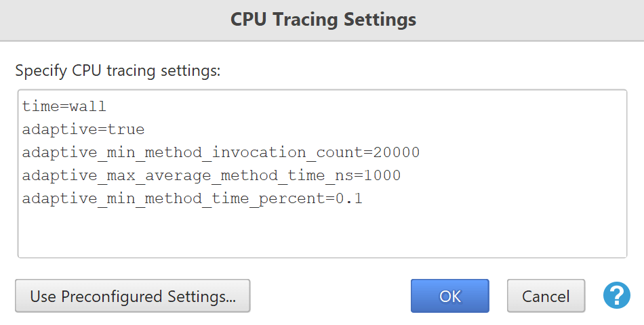Click the 0.1 percent value
The width and height of the screenshot is (644, 325).
pos(349,198)
